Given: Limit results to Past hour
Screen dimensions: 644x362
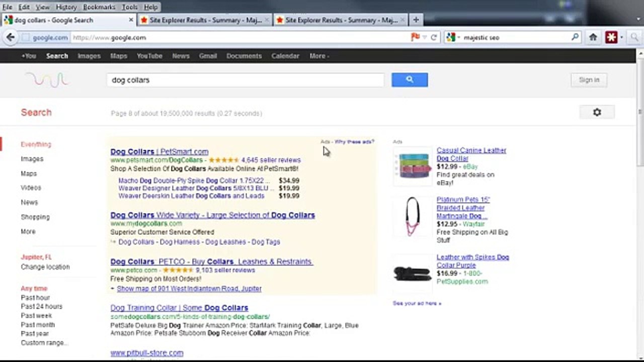Looking at the screenshot, I should 35,298.
